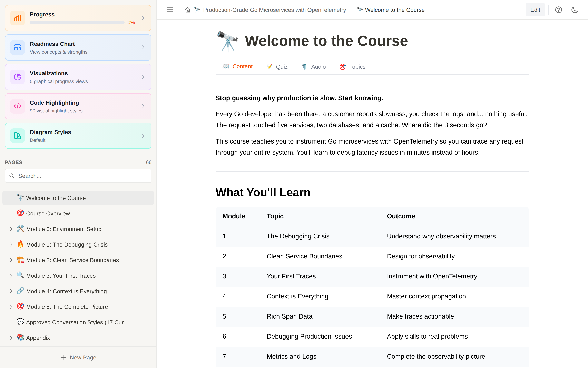Click the Edit button

(x=535, y=10)
